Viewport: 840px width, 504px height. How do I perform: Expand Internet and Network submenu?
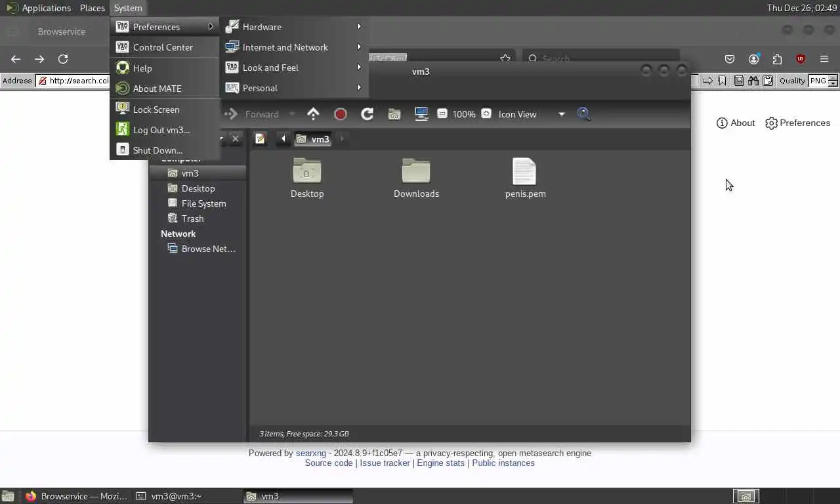pyautogui.click(x=293, y=47)
